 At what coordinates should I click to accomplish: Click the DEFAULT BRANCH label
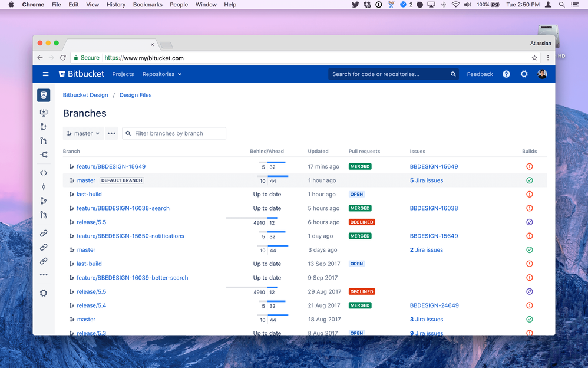point(122,180)
